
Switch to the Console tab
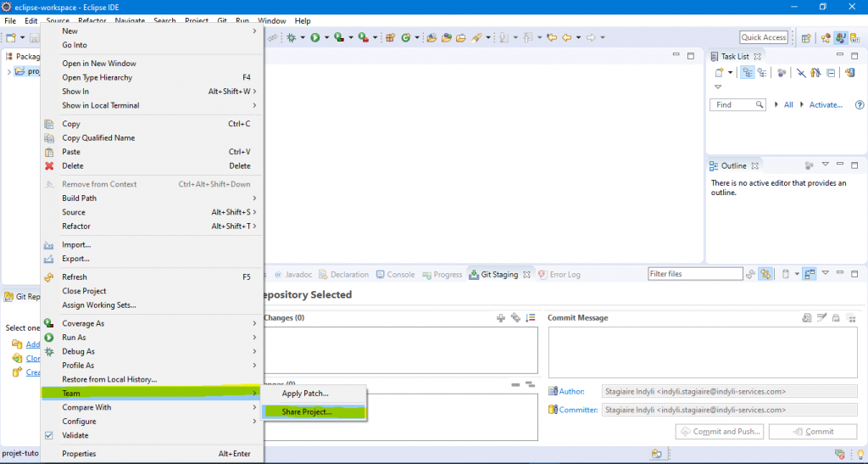395,274
